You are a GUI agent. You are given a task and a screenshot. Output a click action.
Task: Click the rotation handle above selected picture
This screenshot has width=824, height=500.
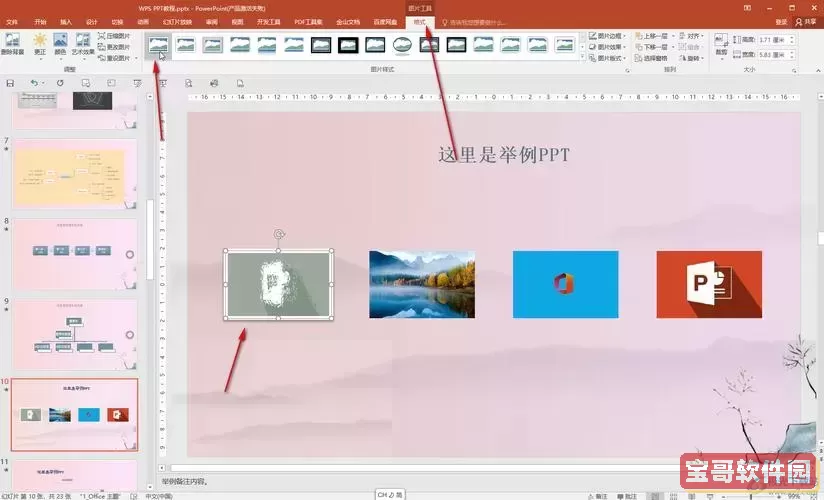click(x=279, y=234)
